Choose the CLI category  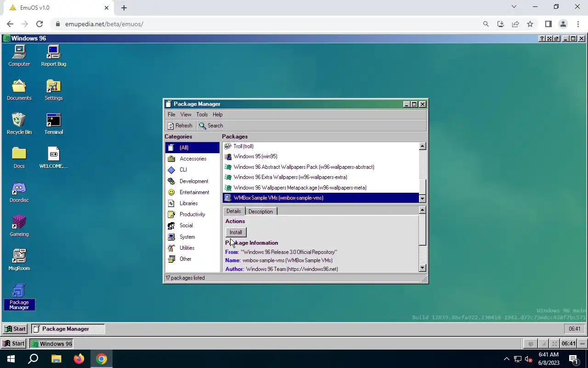[x=192, y=170]
